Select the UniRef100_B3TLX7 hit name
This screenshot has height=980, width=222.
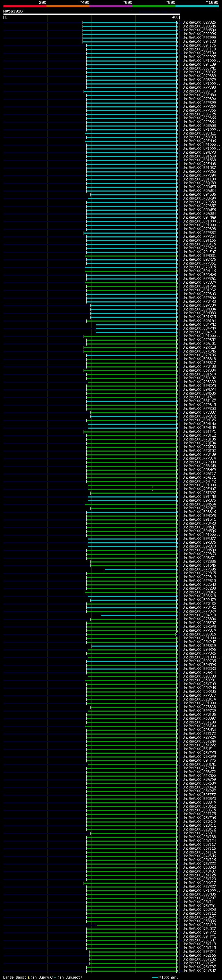point(199,401)
